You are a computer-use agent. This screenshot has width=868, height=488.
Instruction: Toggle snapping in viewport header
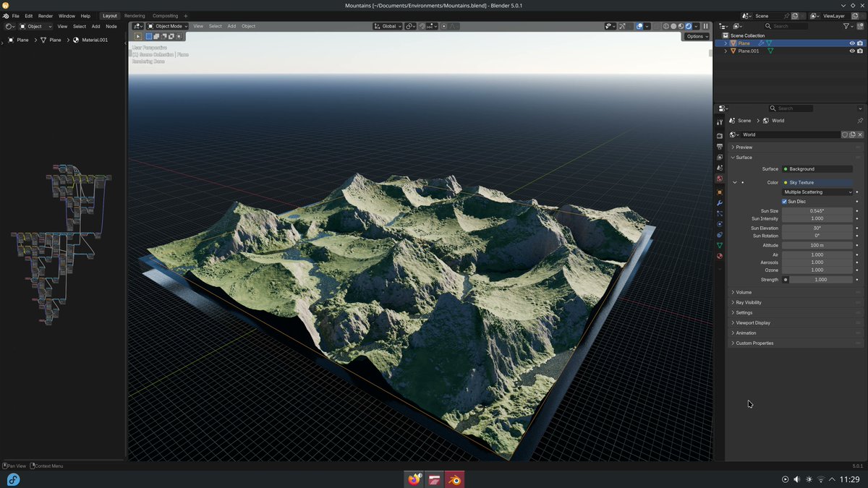point(422,26)
